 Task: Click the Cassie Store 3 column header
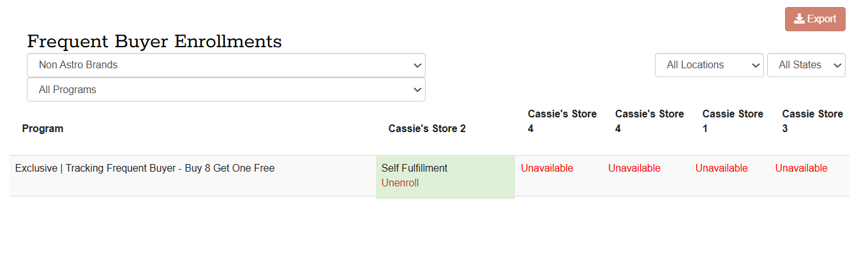(x=812, y=121)
